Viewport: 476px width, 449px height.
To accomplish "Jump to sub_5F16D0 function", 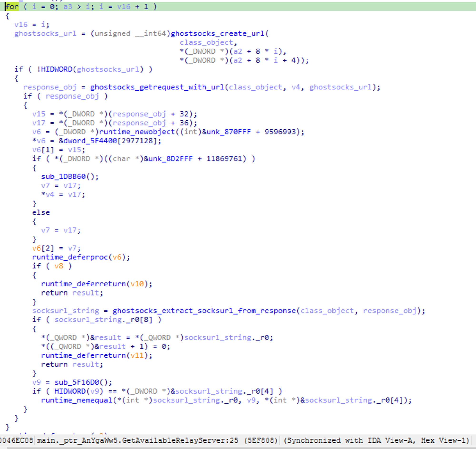I will (77, 382).
